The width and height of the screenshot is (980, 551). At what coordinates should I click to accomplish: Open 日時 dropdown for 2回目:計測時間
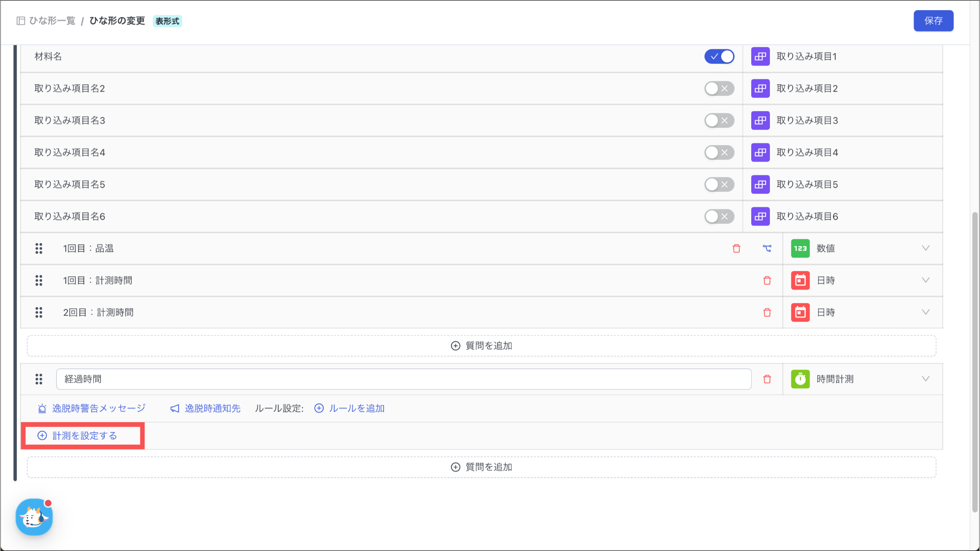tap(925, 313)
